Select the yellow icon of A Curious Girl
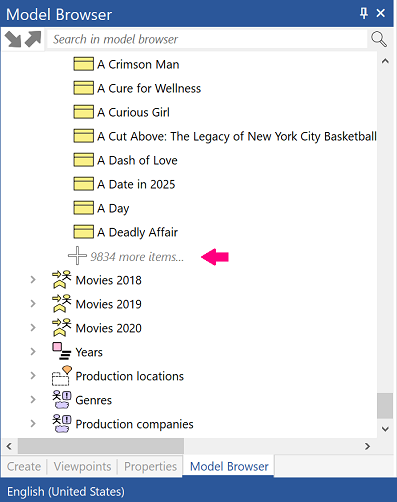 83,112
